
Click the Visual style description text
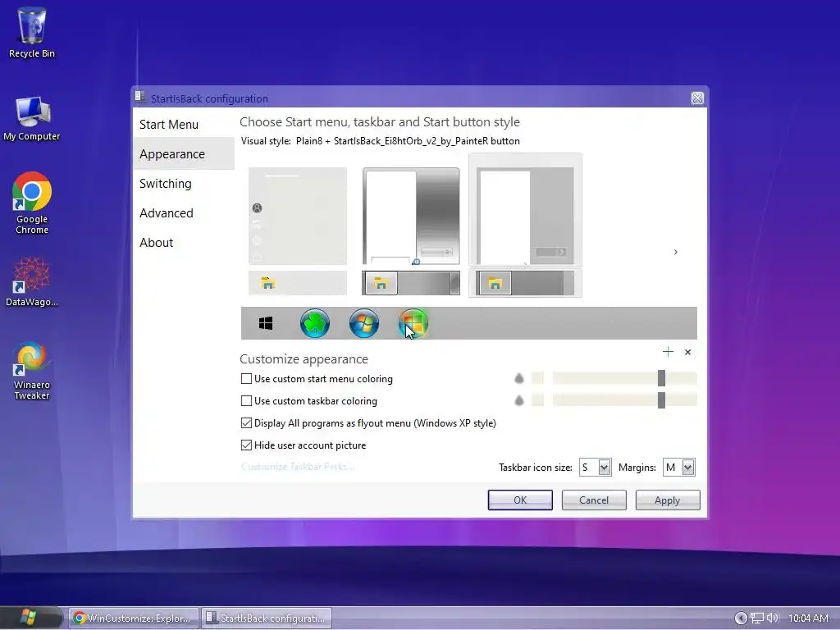tap(381, 141)
